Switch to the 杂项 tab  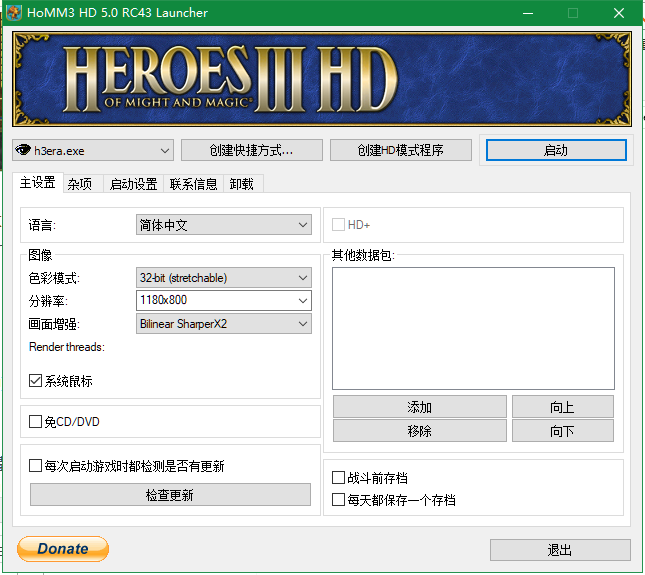[x=80, y=184]
